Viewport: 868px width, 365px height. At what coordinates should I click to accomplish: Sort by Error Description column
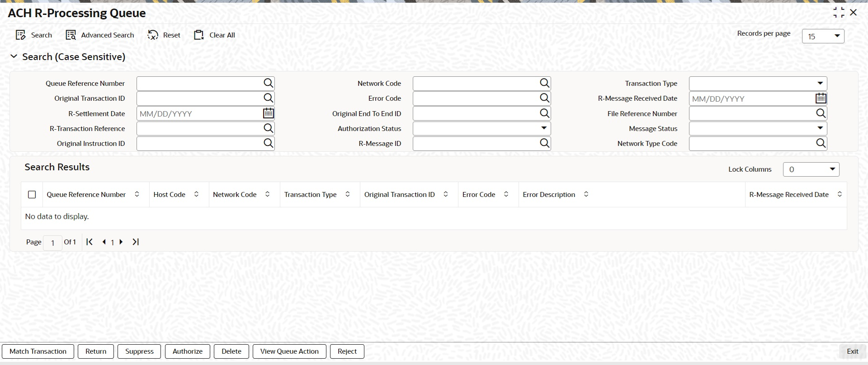click(586, 194)
